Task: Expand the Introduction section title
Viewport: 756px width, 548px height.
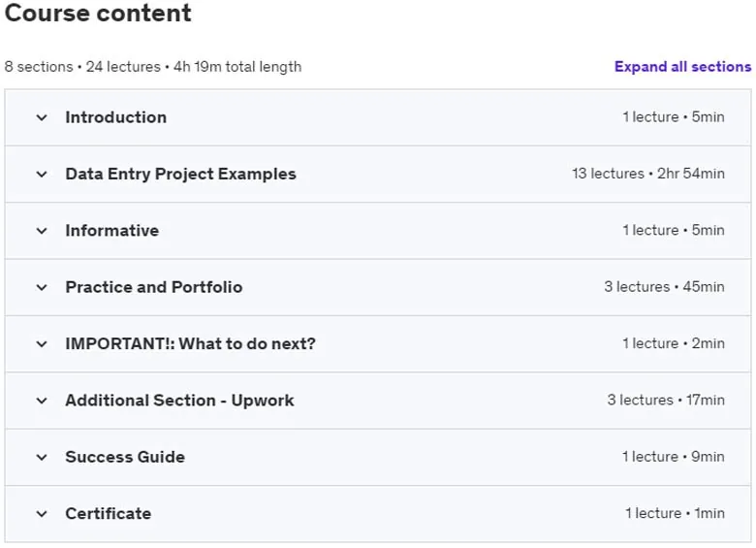Action: coord(115,117)
